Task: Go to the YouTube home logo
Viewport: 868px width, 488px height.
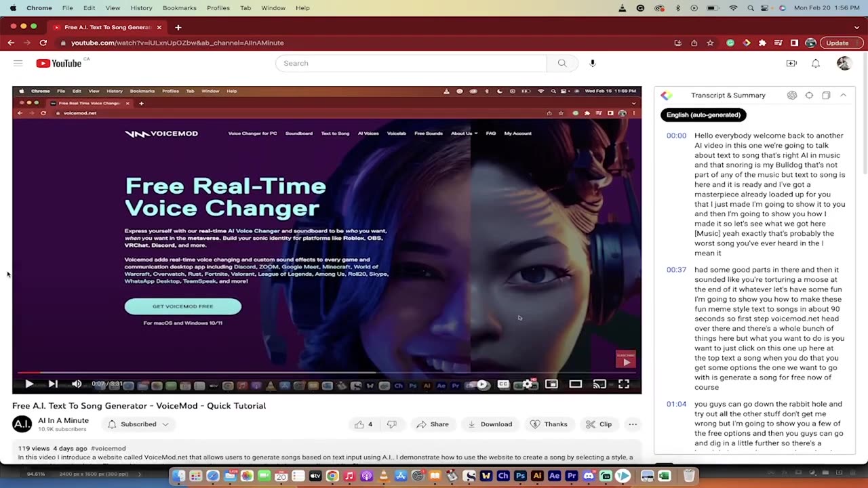Action: coord(59,63)
